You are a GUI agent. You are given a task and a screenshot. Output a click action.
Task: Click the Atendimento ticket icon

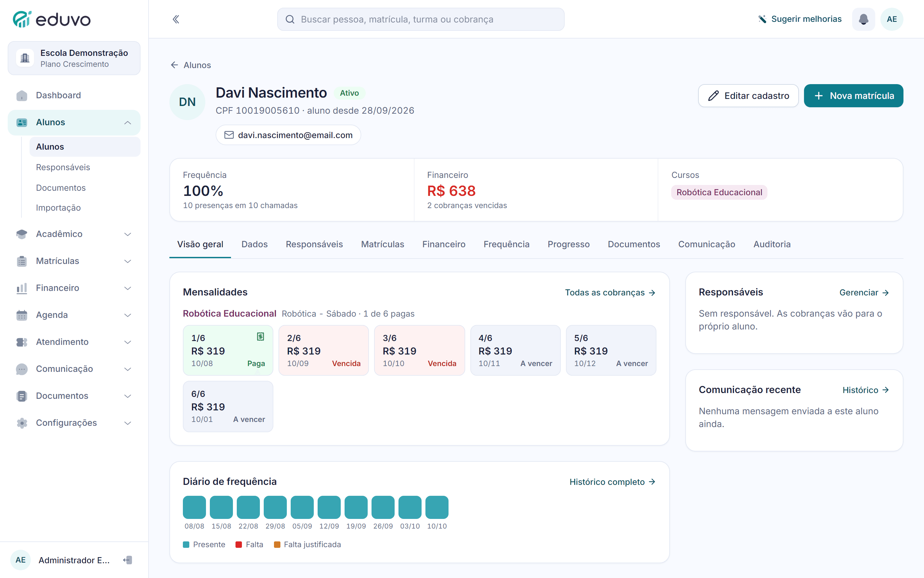coord(22,342)
